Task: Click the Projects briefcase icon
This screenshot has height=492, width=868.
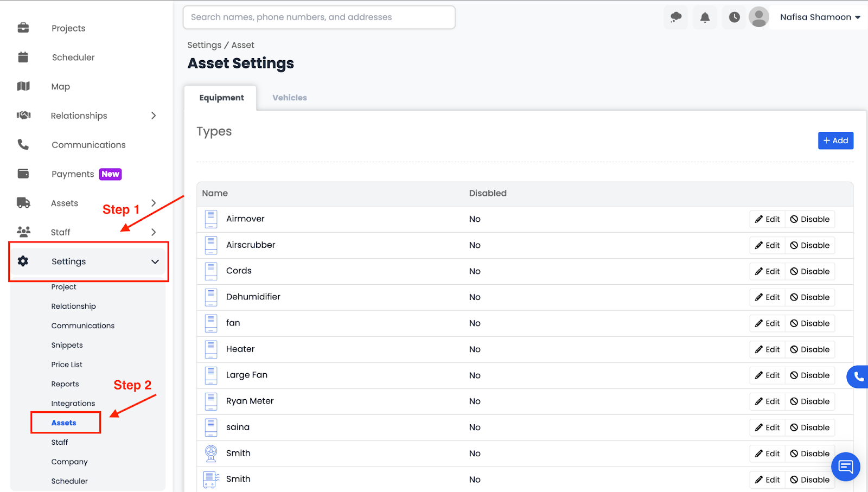Action: point(23,28)
